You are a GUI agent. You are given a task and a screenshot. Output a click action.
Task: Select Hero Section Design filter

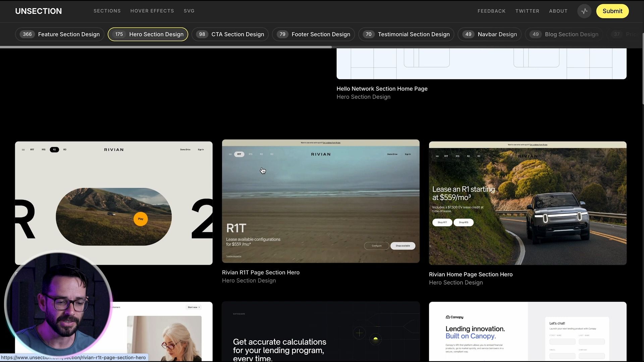click(148, 34)
